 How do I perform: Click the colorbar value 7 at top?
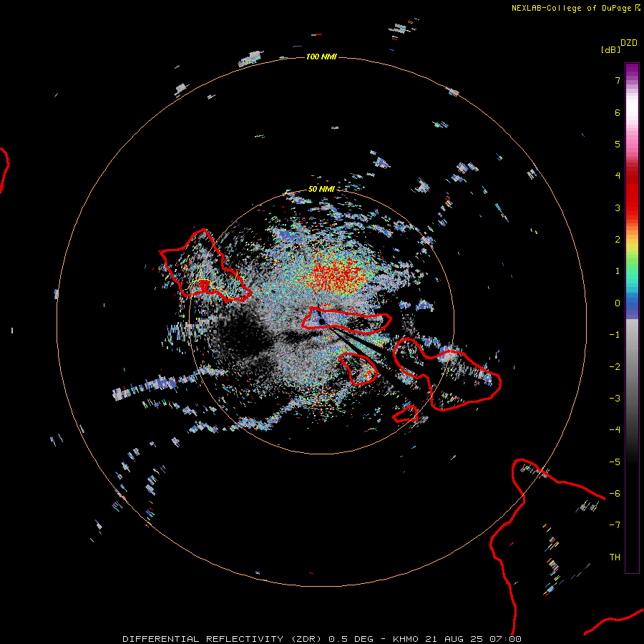click(x=618, y=80)
